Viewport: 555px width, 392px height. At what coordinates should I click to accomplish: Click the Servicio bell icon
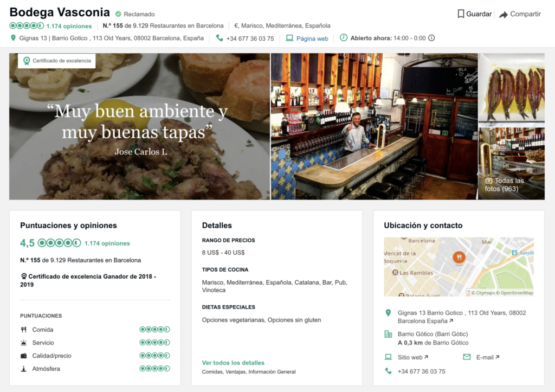click(x=24, y=343)
